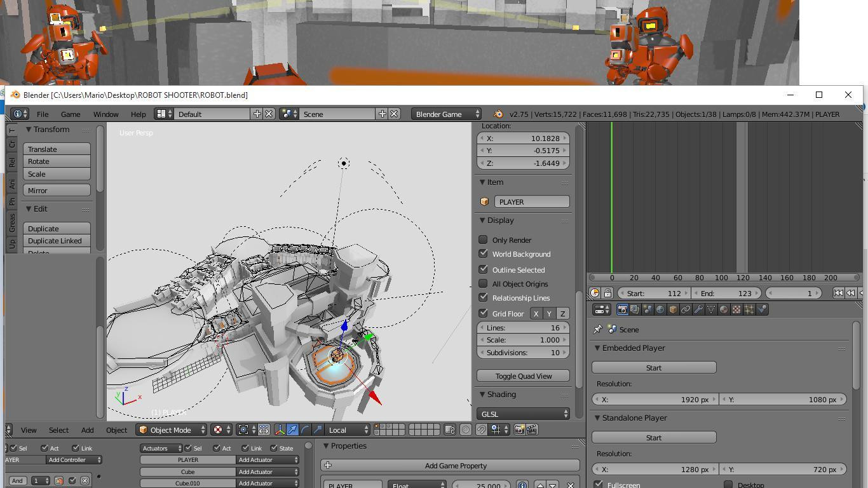868x488 pixels.
Task: Click the Blender logo icon in info header
Action: (498, 114)
